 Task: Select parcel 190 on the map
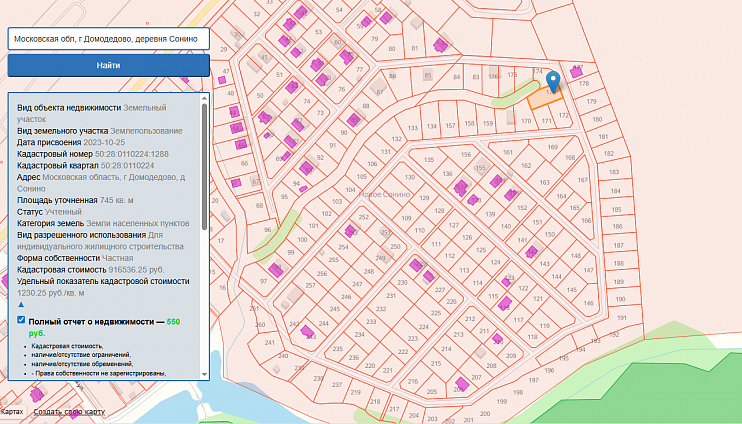tap(620, 299)
